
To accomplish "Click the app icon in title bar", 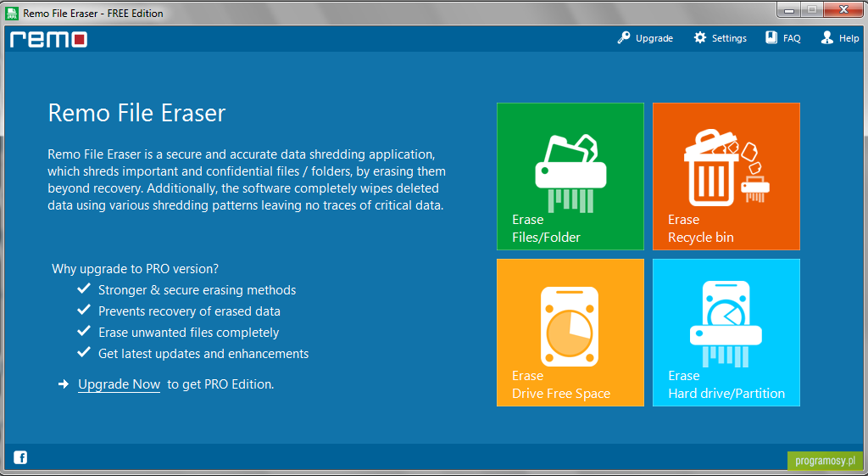I will pyautogui.click(x=12, y=13).
